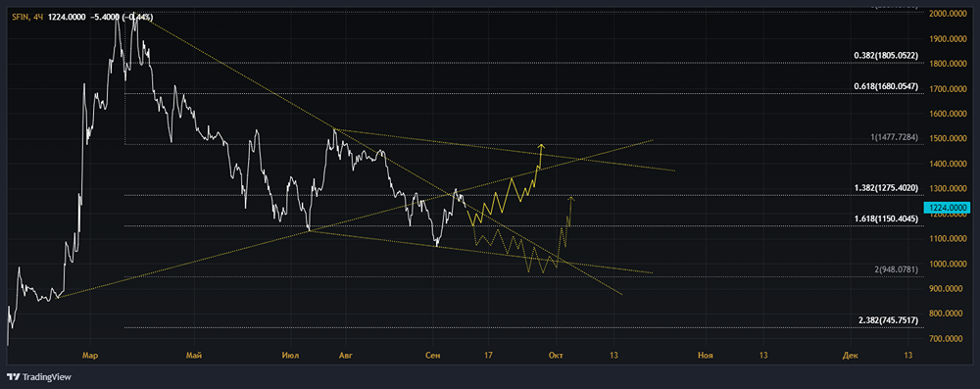Viewport: 980px width, 389px height.
Task: Click the Авг date label on time axis
Action: pyautogui.click(x=345, y=356)
